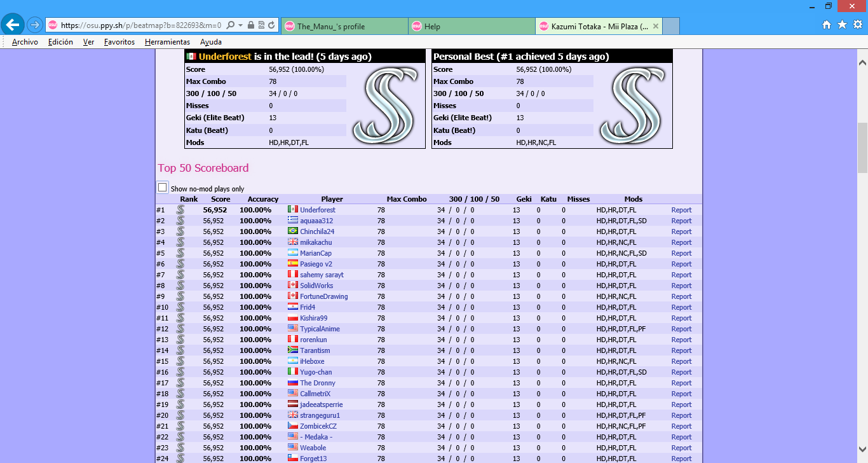Click Report in the Kishira99 row

click(x=681, y=318)
